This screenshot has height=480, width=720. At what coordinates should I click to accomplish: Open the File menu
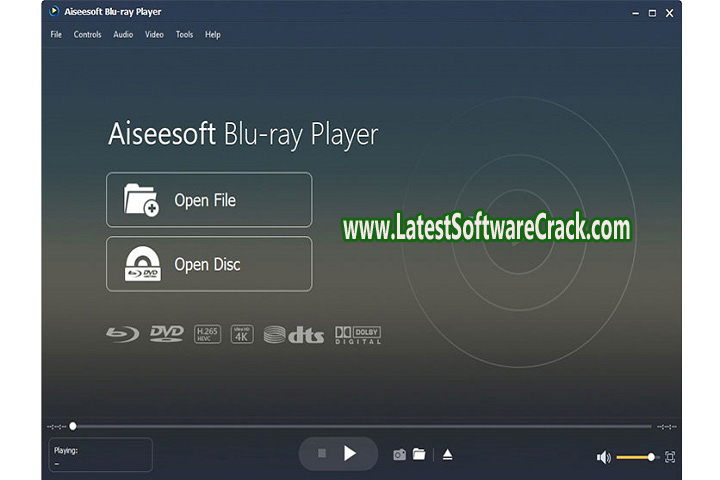click(x=56, y=34)
